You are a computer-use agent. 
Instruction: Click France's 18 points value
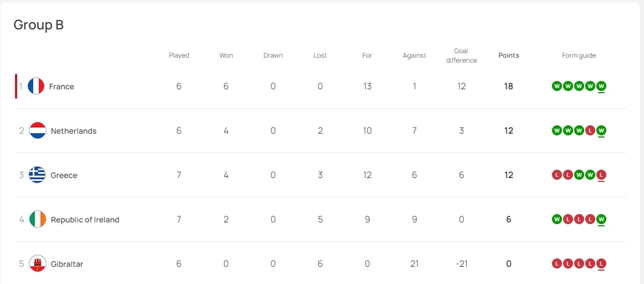(509, 87)
